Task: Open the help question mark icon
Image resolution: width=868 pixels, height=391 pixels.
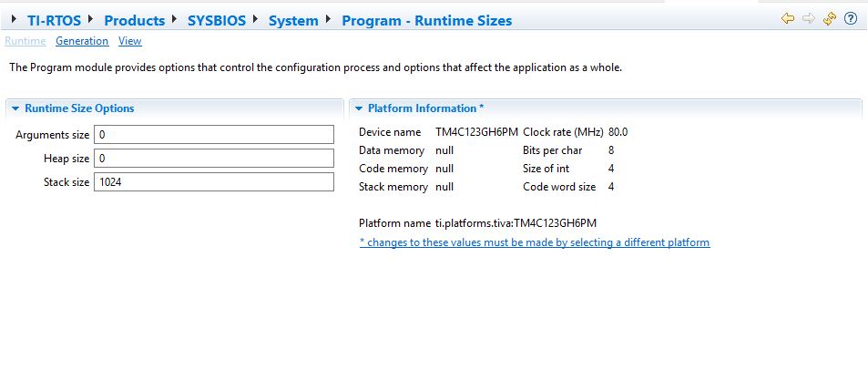Action: click(851, 19)
